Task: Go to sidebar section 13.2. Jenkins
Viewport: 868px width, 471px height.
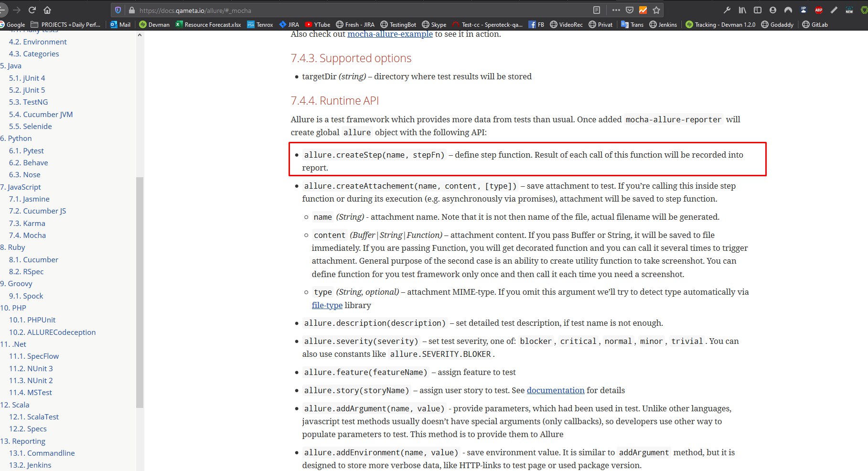Action: (30, 465)
